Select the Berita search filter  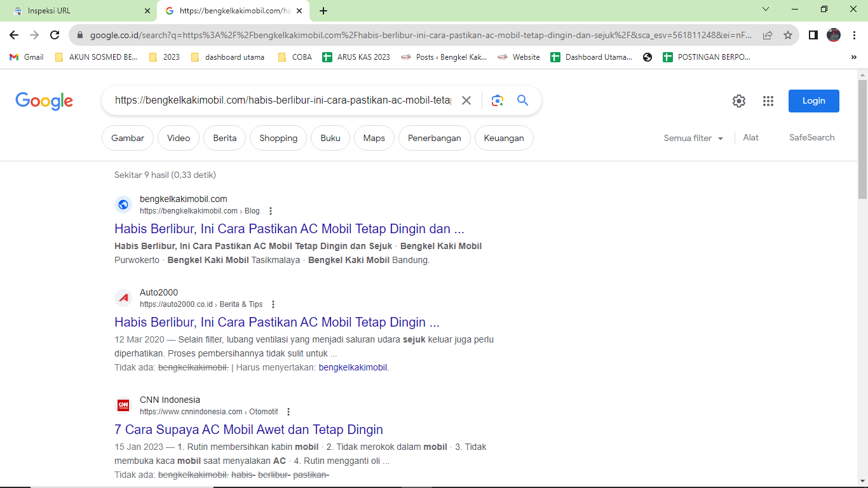[x=225, y=138]
